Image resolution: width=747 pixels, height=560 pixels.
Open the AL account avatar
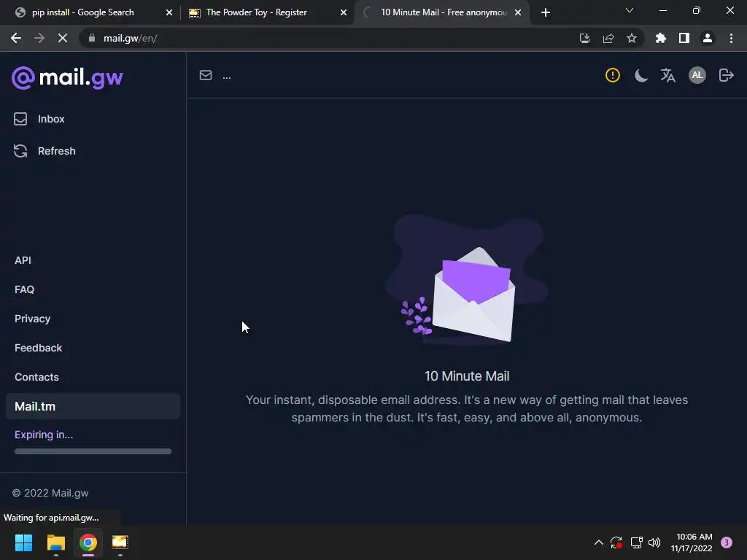coord(697,75)
